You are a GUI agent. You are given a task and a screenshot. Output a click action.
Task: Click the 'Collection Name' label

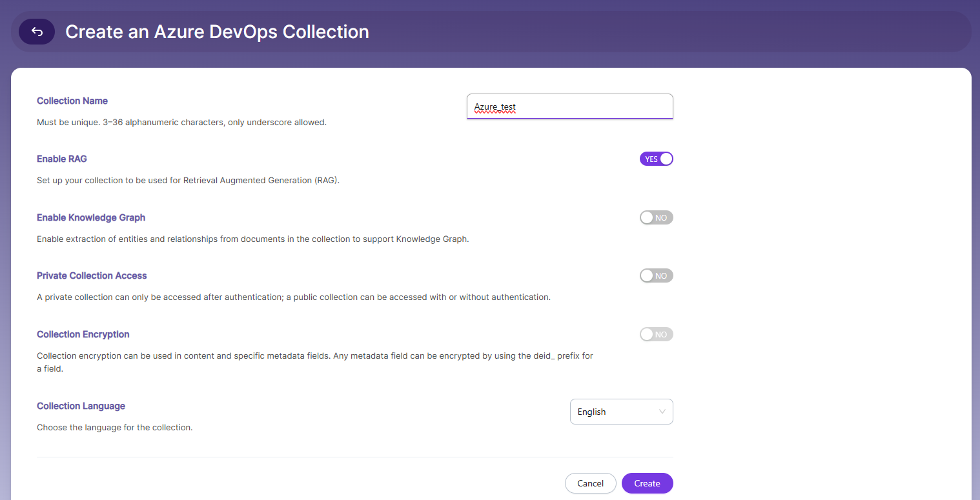[x=72, y=101]
